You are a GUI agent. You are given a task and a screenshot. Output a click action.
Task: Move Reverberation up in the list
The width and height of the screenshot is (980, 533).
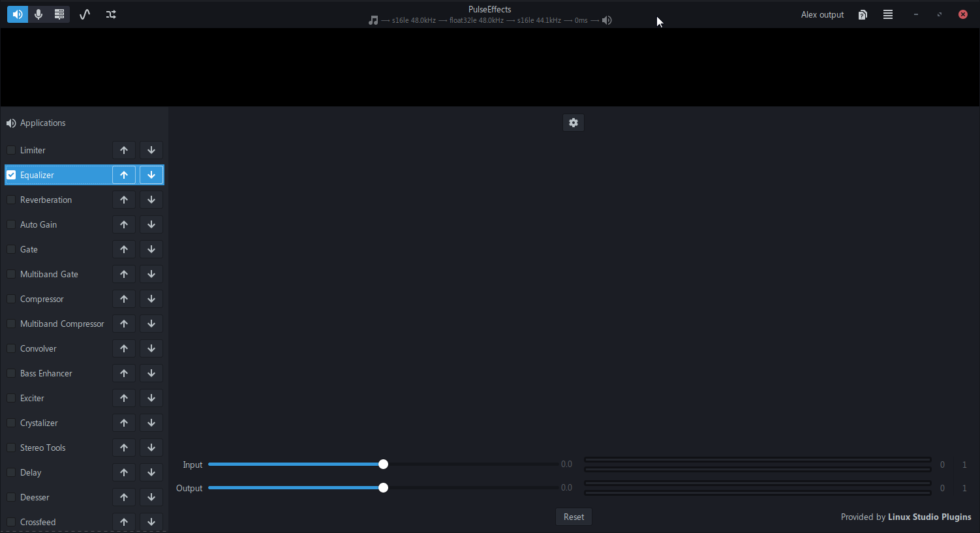[x=124, y=200]
